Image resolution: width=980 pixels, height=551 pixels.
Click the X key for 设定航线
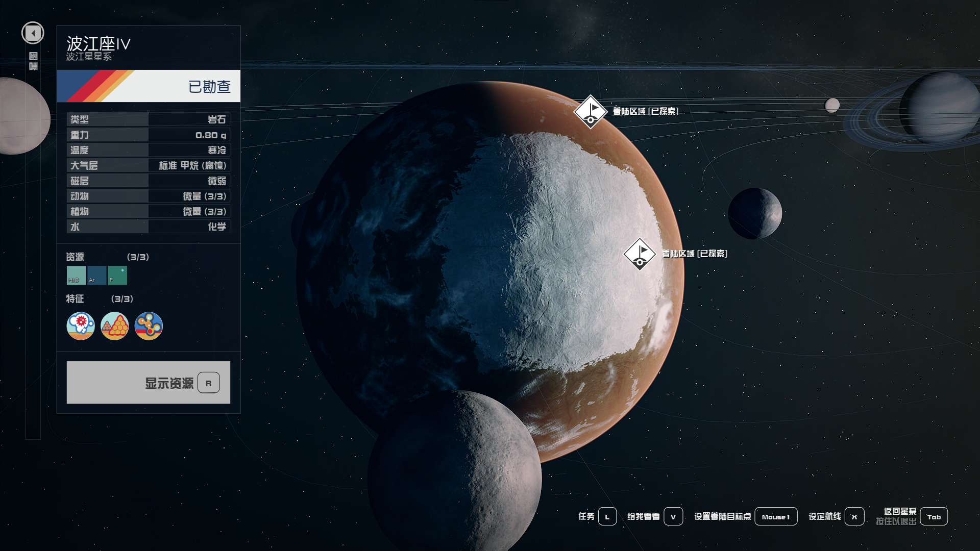[x=854, y=516]
